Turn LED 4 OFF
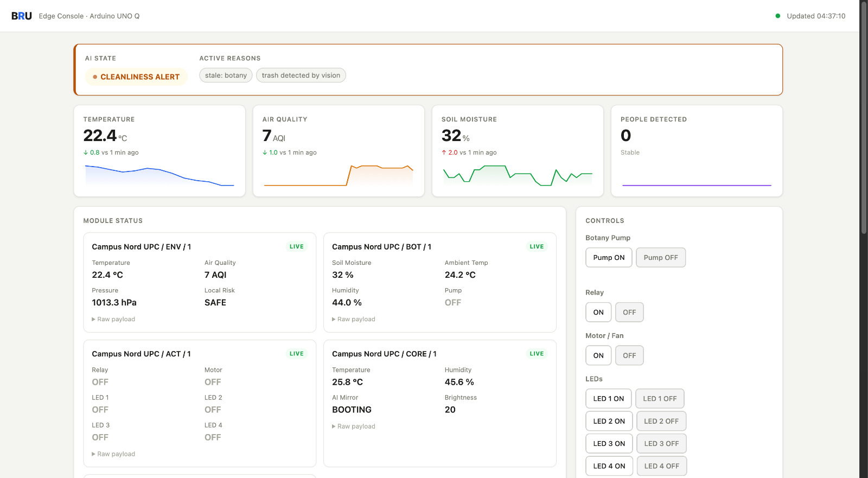The image size is (868, 478). click(662, 466)
